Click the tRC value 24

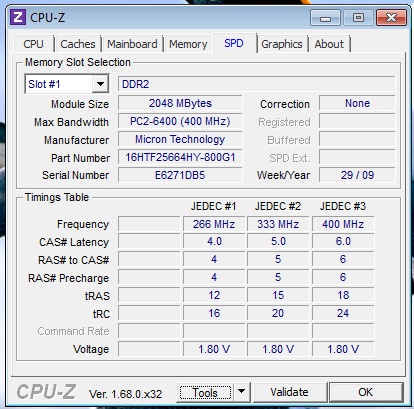pos(343,313)
